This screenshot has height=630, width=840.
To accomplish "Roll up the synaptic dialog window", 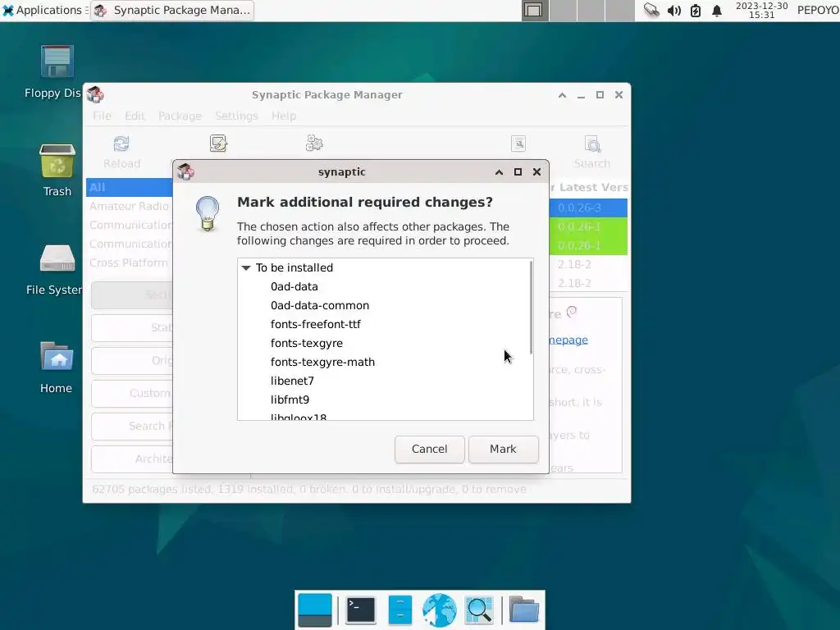I will (x=499, y=172).
